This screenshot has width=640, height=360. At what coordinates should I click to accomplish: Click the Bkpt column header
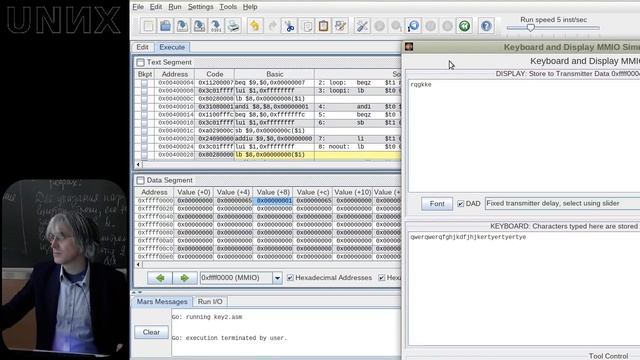[x=145, y=74]
